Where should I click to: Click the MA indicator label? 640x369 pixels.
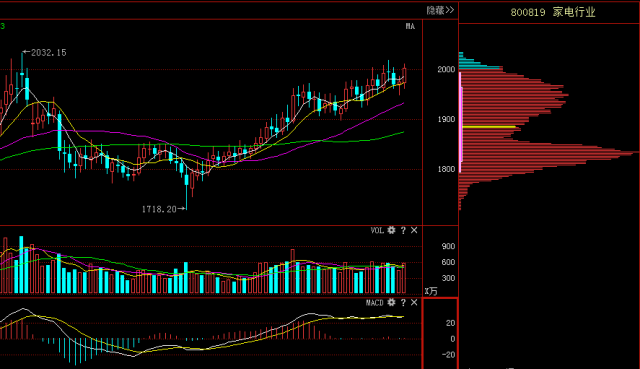pos(410,26)
